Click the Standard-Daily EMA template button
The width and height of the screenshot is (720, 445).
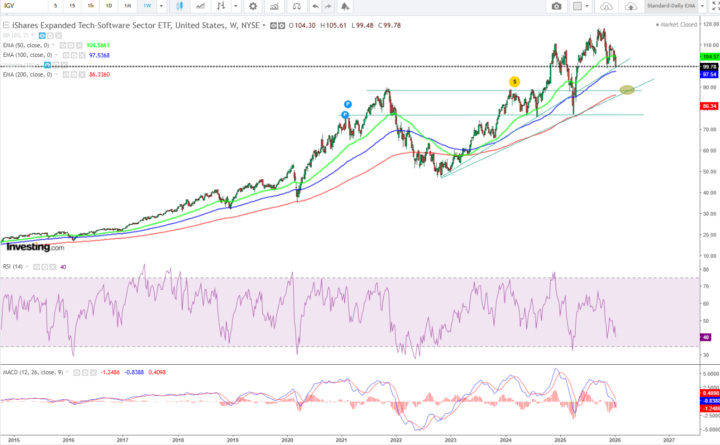[670, 6]
